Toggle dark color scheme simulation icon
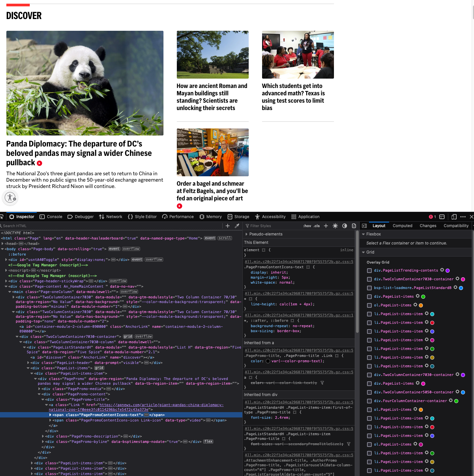 [345, 226]
